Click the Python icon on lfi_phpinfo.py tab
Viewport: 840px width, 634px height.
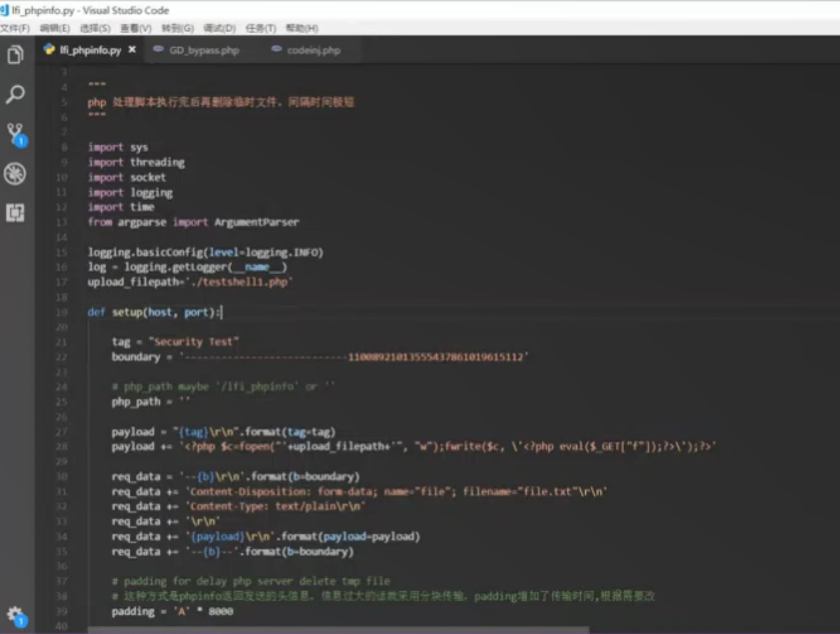click(x=49, y=50)
